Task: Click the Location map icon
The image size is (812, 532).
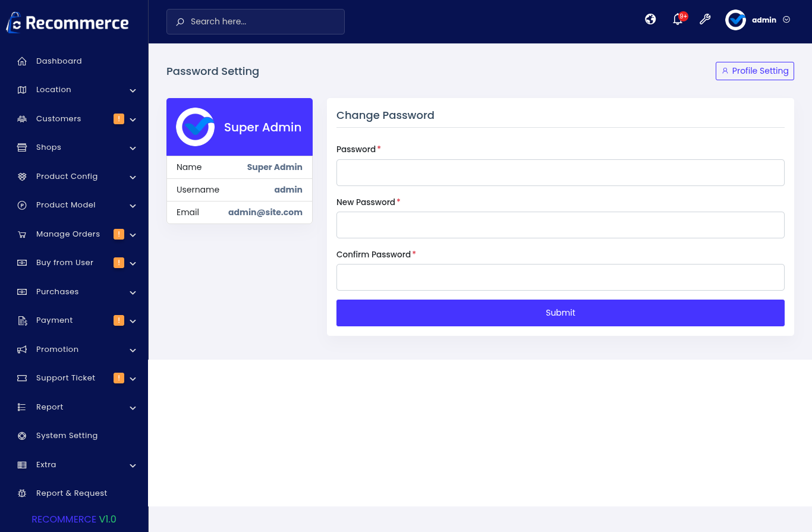Action: click(x=22, y=90)
